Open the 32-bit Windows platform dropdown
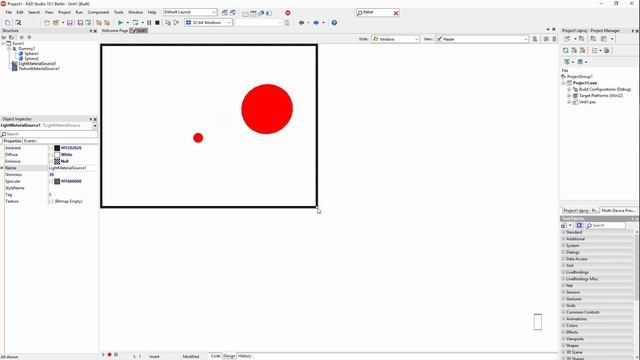This screenshot has height=360, width=640. coord(229,23)
